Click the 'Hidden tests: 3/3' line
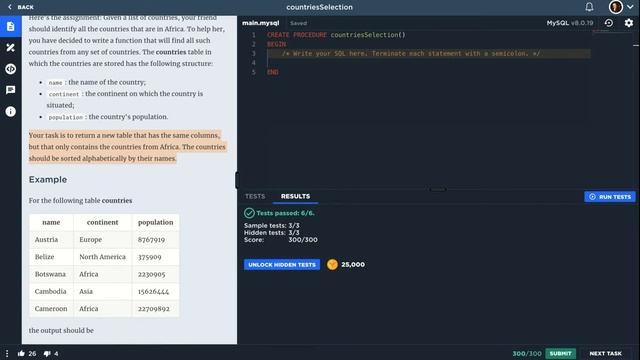This screenshot has height=360, width=640. click(272, 233)
